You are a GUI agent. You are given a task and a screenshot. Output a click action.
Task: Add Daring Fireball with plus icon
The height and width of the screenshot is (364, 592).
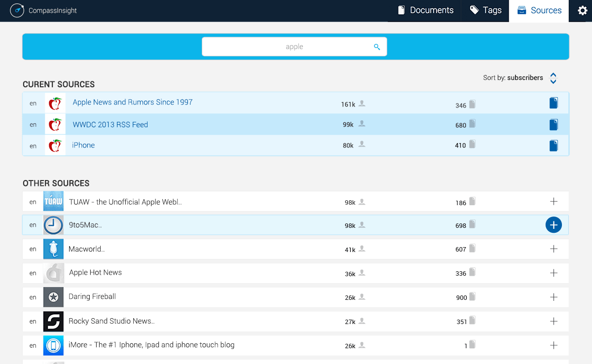tap(554, 297)
